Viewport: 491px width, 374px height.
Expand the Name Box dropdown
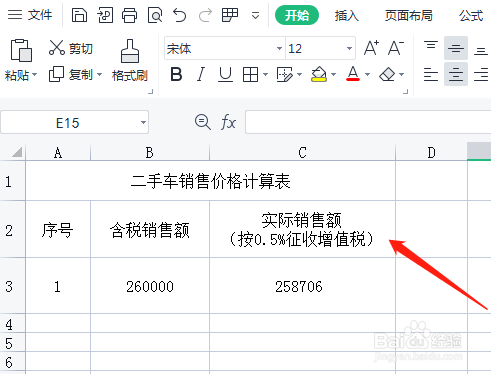tap(143, 123)
